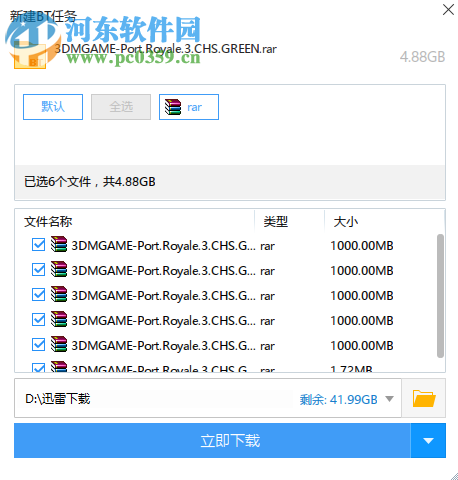Toggle the rar file type filter
The image size is (458, 480).
(x=189, y=107)
